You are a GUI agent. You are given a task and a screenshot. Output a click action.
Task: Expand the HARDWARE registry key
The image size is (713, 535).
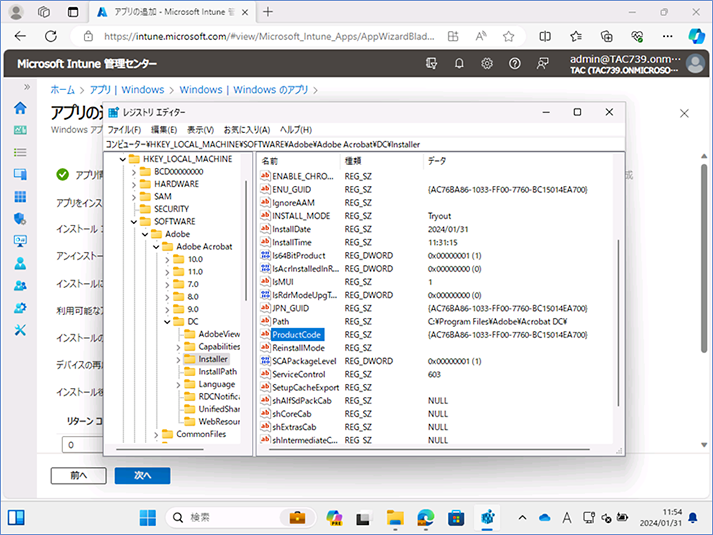click(x=134, y=185)
